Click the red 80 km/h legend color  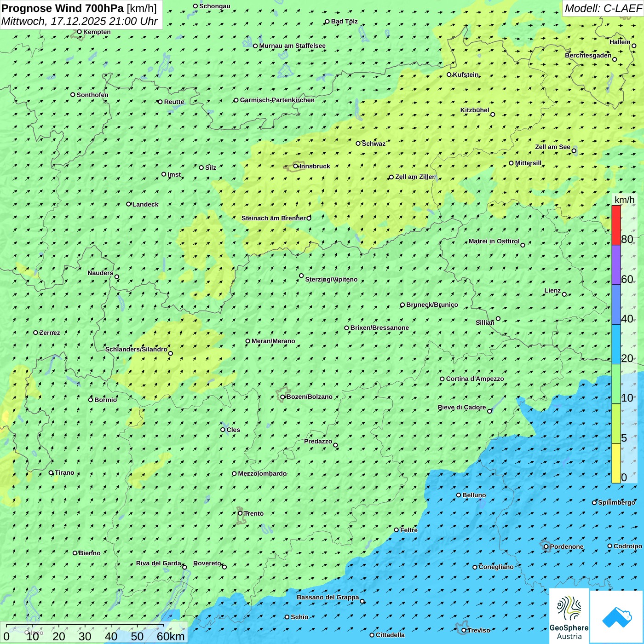[x=616, y=225]
